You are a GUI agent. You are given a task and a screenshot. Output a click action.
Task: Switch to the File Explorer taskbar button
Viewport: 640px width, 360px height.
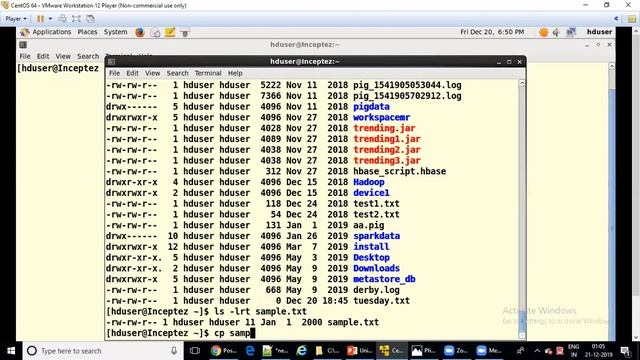coord(327,351)
